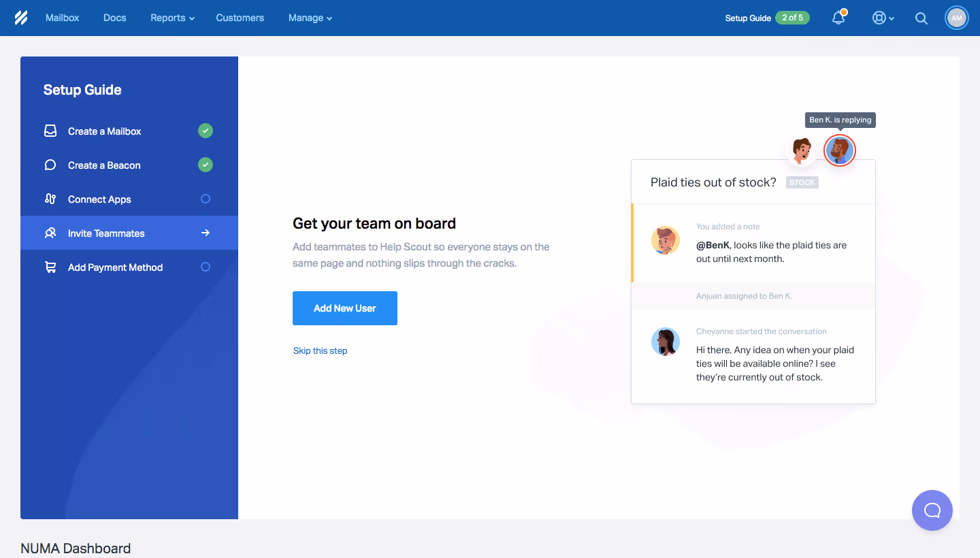The width and height of the screenshot is (980, 558).
Task: Select Create a Mailbox step
Action: click(129, 131)
